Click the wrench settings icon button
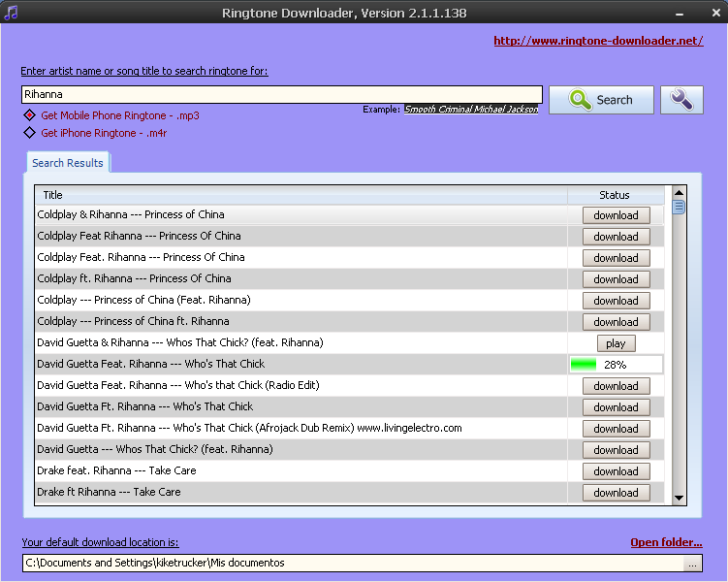Screen dimensions: 728x582 pyautogui.click(x=681, y=99)
